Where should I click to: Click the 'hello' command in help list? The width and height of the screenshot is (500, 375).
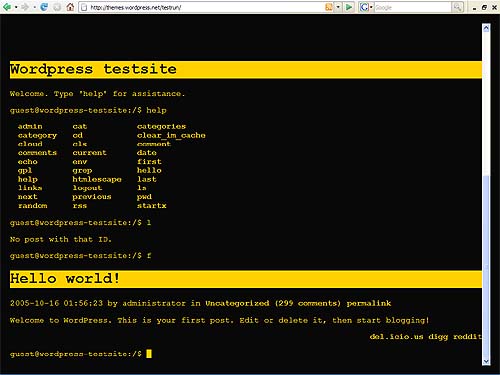tap(149, 170)
